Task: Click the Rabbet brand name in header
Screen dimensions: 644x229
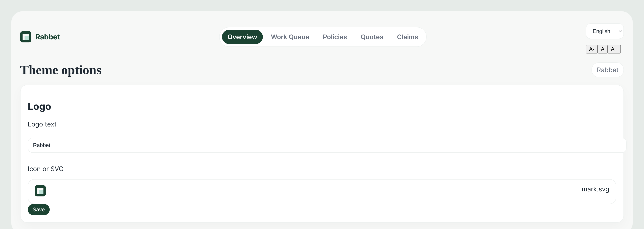Action: click(x=47, y=37)
